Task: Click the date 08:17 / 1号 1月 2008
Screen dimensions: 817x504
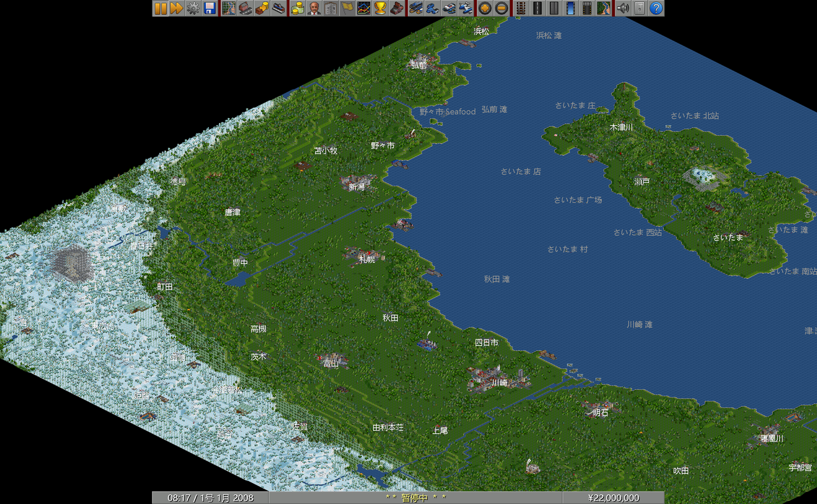Action: pos(211,498)
